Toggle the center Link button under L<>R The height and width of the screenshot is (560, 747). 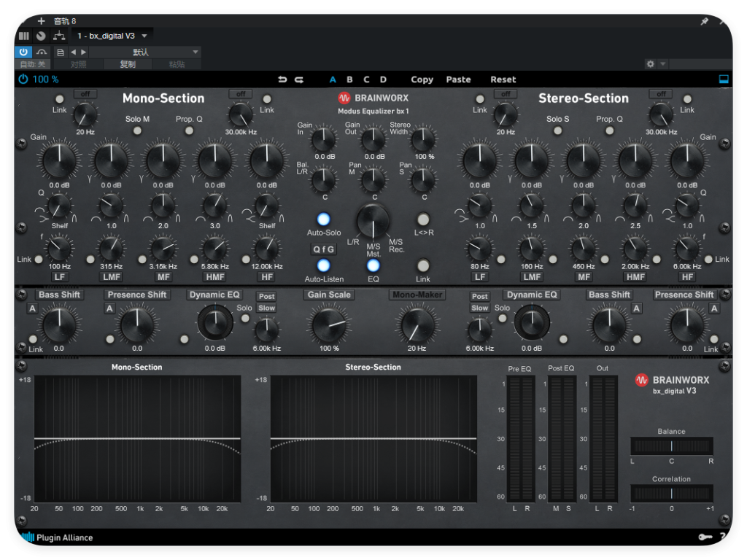423,265
